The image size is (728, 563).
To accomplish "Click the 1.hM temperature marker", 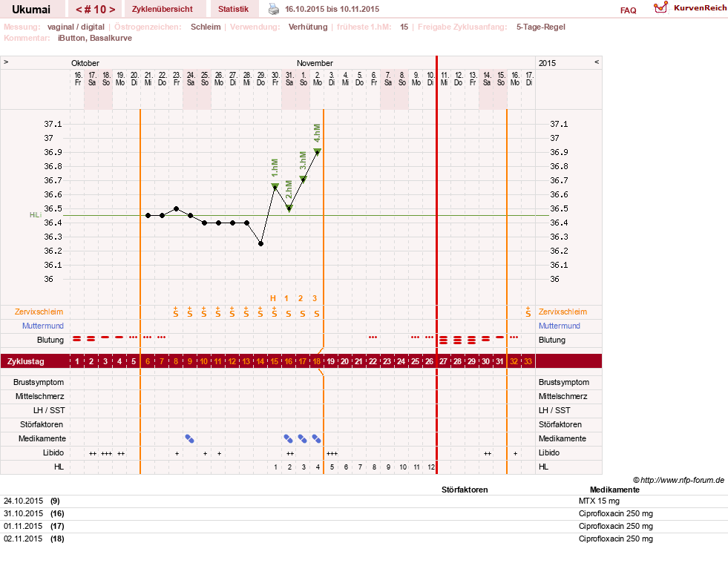I will coord(275,187).
